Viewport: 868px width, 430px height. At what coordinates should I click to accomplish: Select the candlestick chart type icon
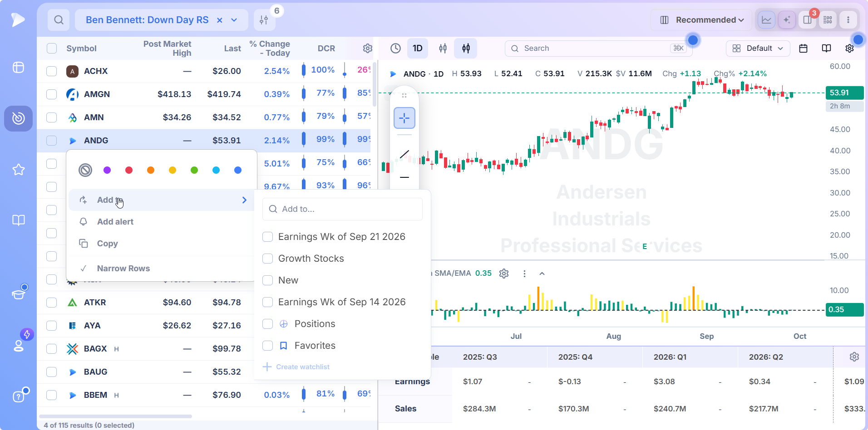point(443,48)
